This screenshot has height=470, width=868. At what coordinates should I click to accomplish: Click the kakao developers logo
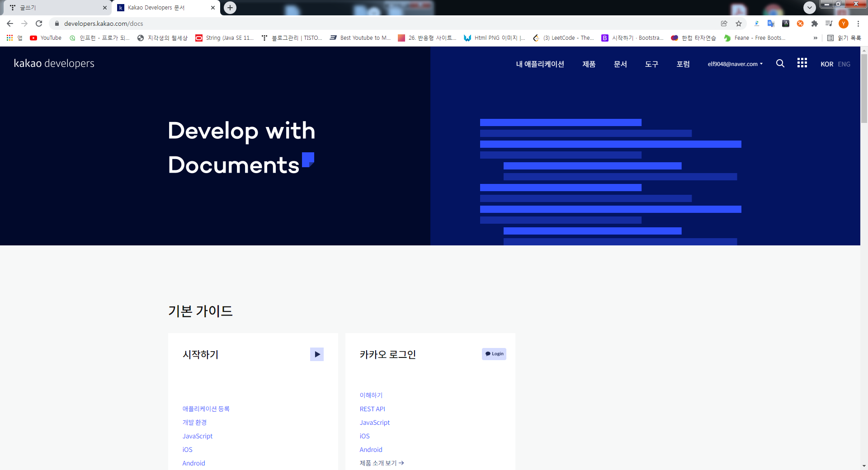54,63
